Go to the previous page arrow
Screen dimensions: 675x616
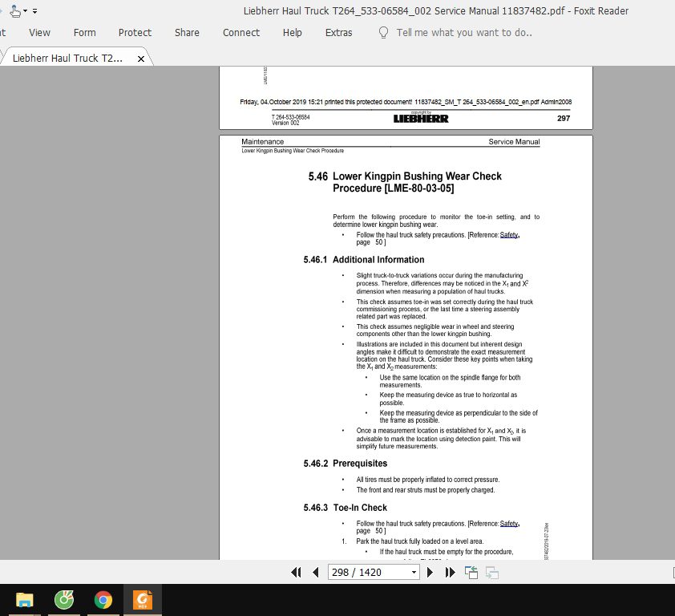[x=316, y=572]
